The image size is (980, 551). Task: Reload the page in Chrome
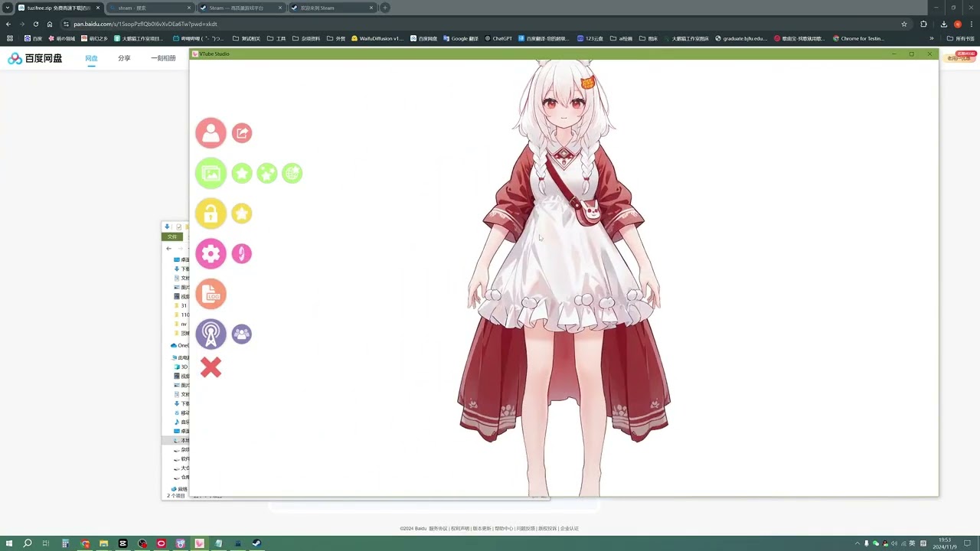click(x=35, y=24)
